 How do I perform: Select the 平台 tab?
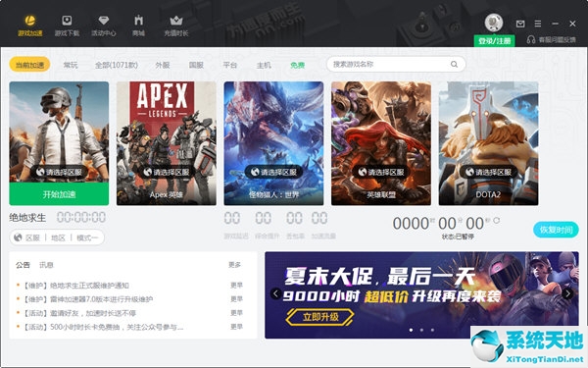tap(230, 65)
